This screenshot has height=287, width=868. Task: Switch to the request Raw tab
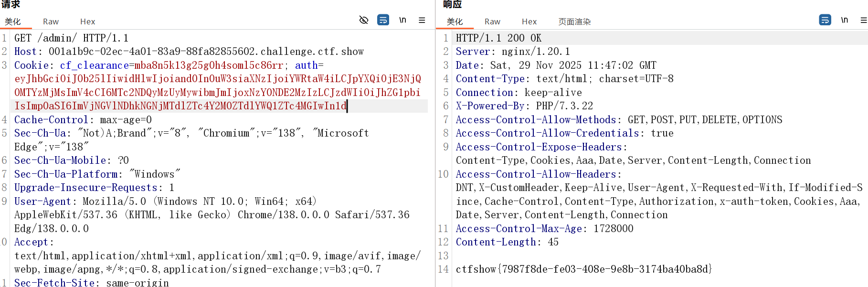click(51, 21)
